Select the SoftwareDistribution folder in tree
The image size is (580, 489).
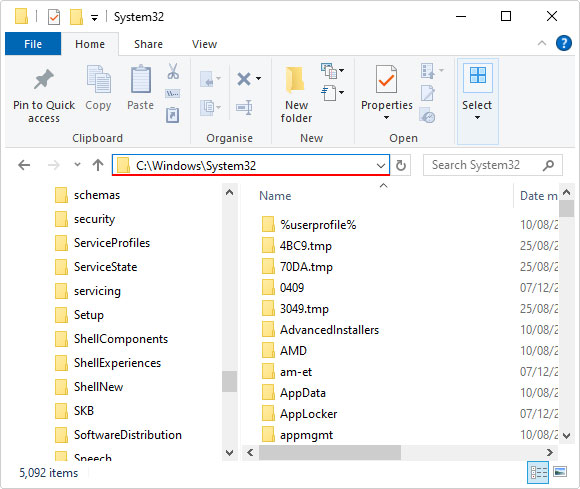(x=118, y=435)
